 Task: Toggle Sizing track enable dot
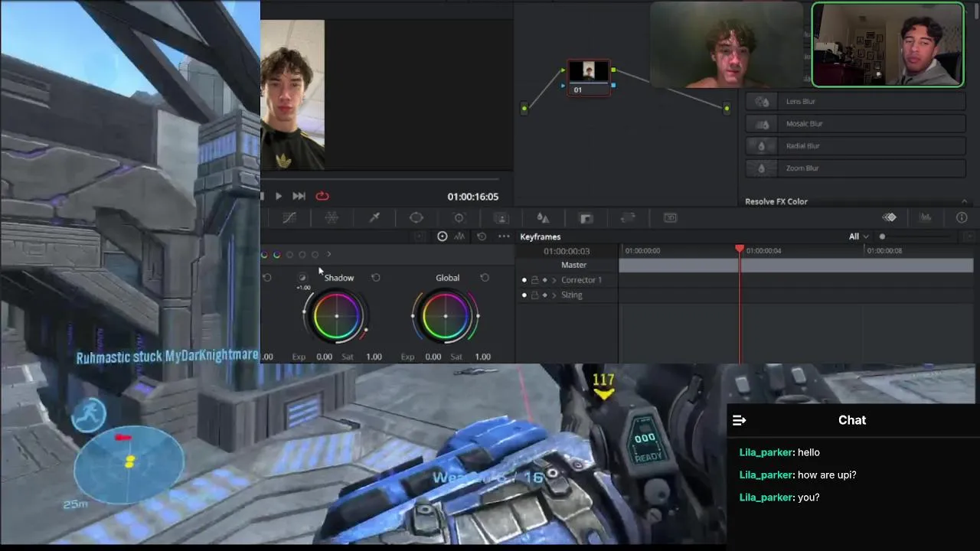524,295
